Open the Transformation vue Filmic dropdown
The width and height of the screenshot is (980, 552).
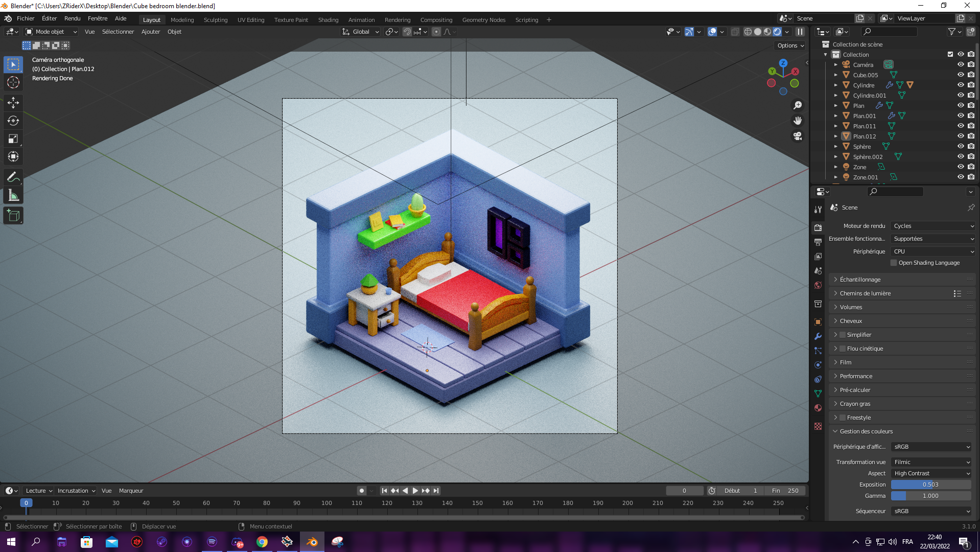tap(931, 462)
